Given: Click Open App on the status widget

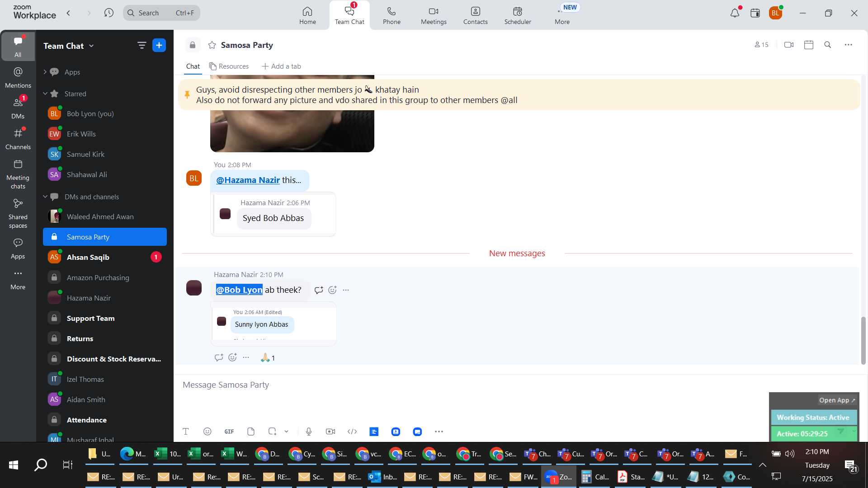Looking at the screenshot, I should pos(837,400).
